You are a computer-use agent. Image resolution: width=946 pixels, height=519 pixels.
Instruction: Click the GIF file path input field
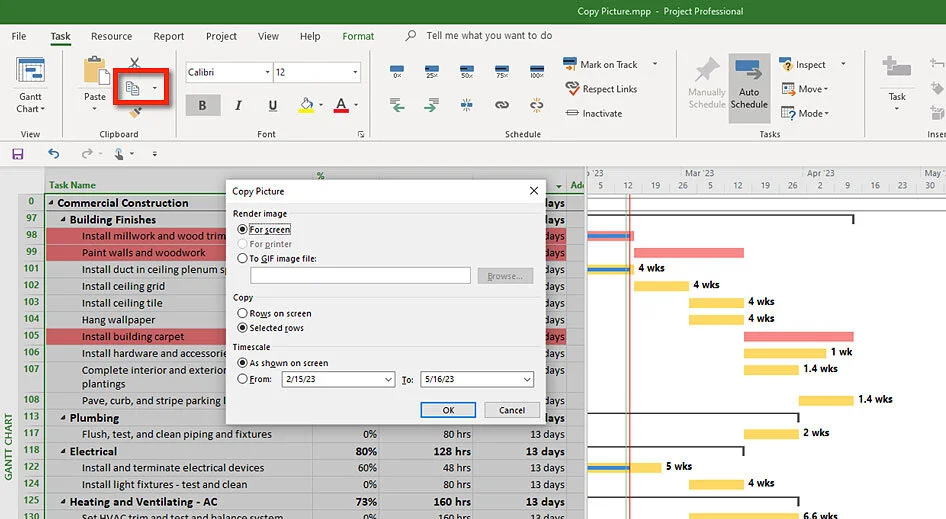360,276
